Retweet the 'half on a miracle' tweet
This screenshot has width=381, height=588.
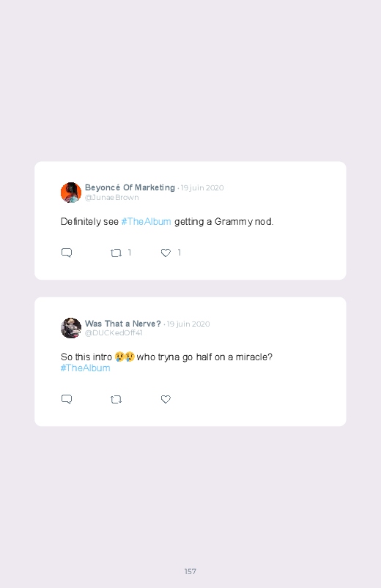pos(116,400)
